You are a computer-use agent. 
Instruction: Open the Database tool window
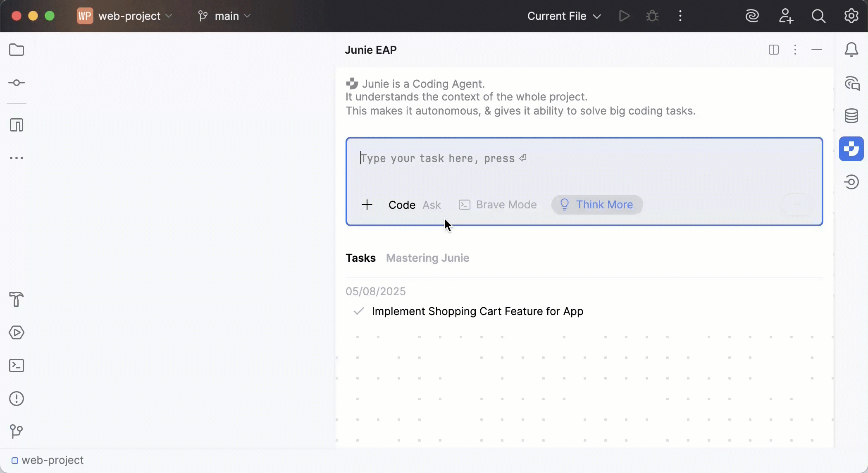851,116
